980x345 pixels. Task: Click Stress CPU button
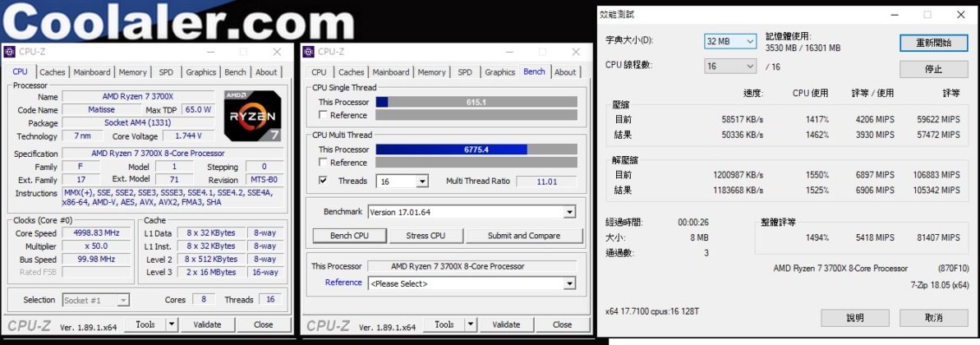pos(426,236)
